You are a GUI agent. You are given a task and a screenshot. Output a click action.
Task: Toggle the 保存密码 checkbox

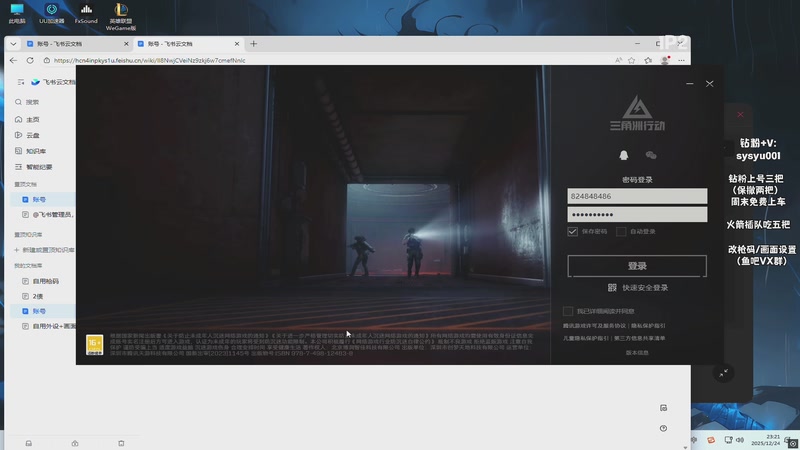point(572,231)
